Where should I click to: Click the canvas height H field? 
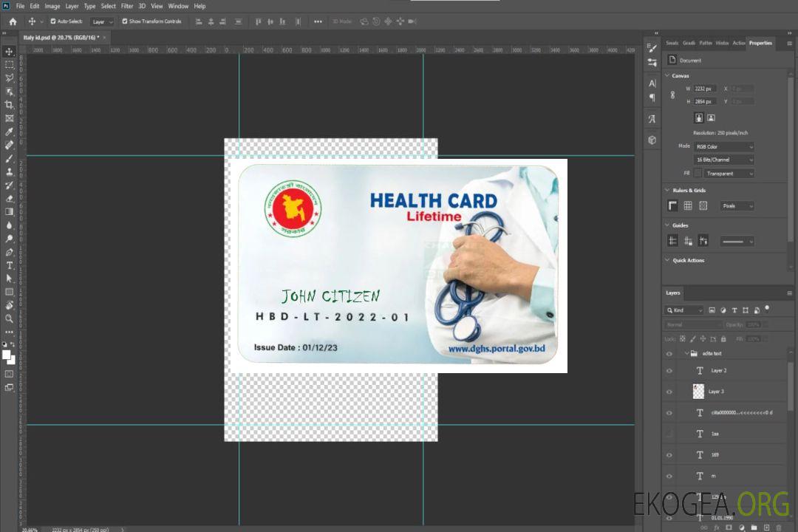(x=705, y=102)
